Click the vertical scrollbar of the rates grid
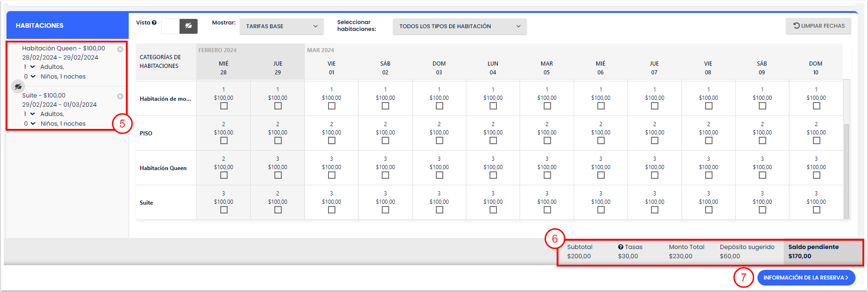 click(847, 171)
